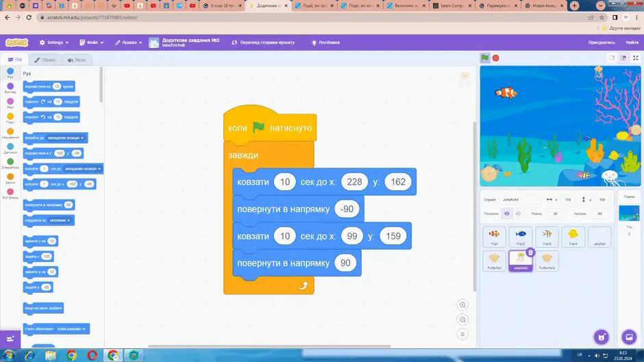
Task: Open a new browser tab with plus button
Action: click(x=574, y=5)
